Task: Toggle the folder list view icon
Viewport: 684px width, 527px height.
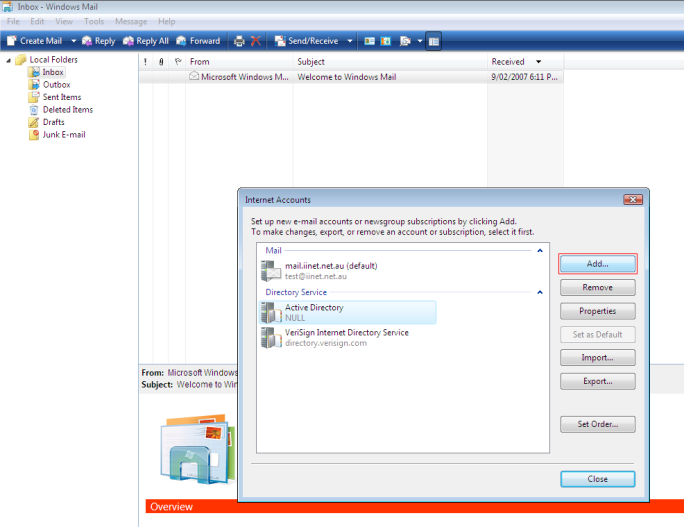Action: pos(434,41)
